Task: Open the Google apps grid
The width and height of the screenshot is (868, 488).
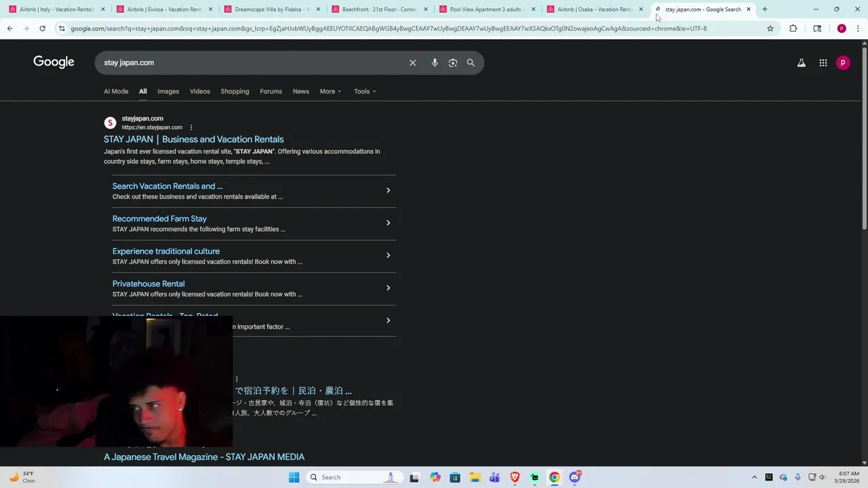Action: pos(823,62)
